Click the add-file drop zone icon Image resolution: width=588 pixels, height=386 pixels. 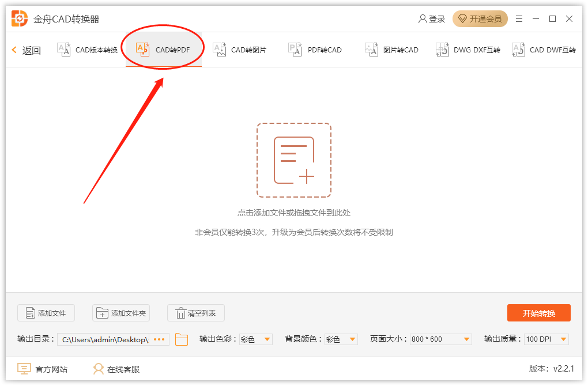pyautogui.click(x=294, y=160)
